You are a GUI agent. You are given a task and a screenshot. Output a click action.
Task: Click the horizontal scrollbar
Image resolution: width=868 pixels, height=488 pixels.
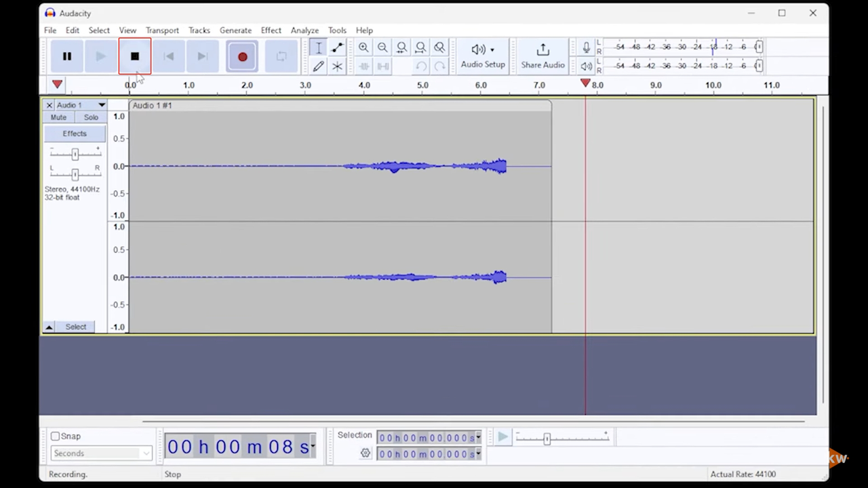pos(473,421)
